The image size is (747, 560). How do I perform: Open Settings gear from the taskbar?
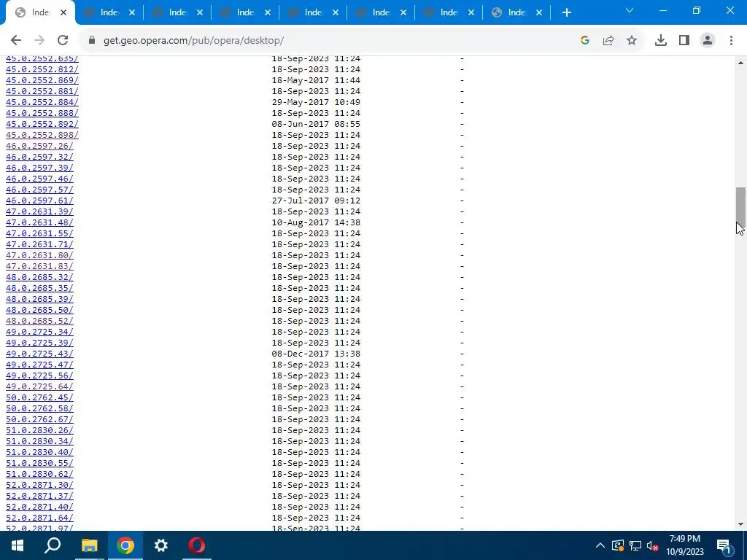(x=161, y=545)
